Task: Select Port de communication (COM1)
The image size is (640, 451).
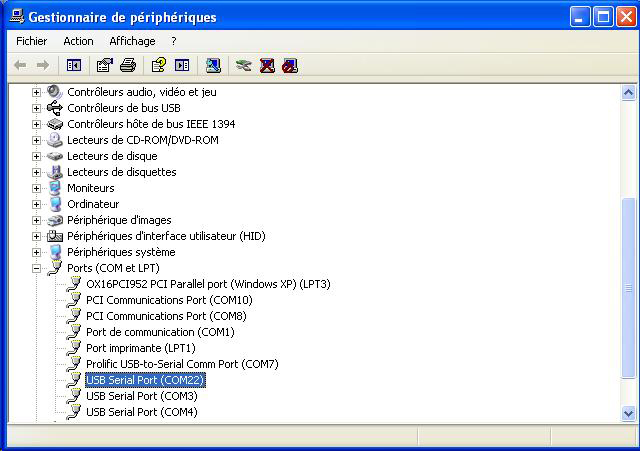Action: (x=160, y=332)
